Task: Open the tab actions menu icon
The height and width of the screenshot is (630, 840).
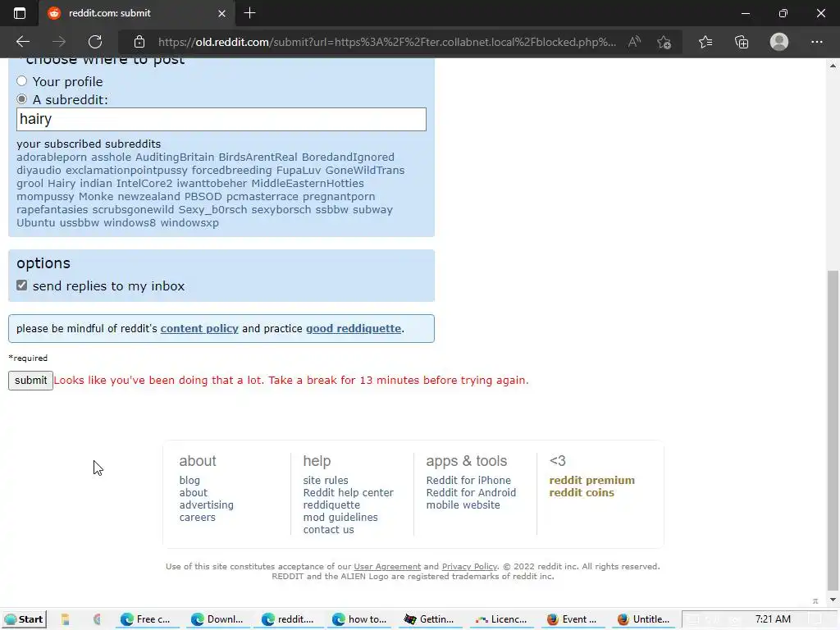Action: point(20,13)
